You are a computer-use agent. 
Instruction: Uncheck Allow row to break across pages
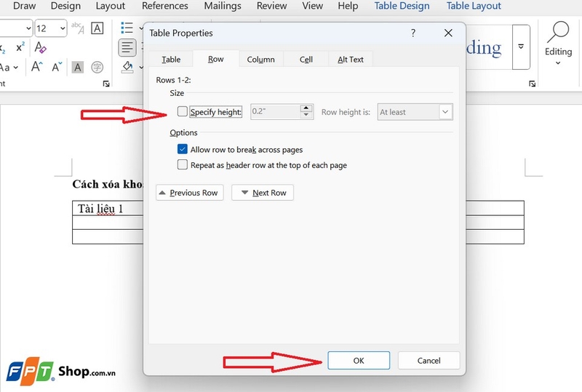click(x=183, y=149)
